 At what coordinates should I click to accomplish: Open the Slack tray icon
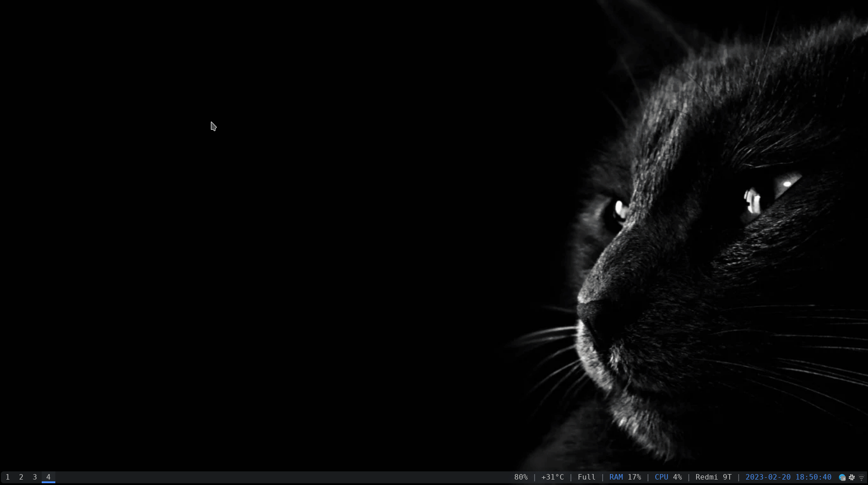point(852,477)
